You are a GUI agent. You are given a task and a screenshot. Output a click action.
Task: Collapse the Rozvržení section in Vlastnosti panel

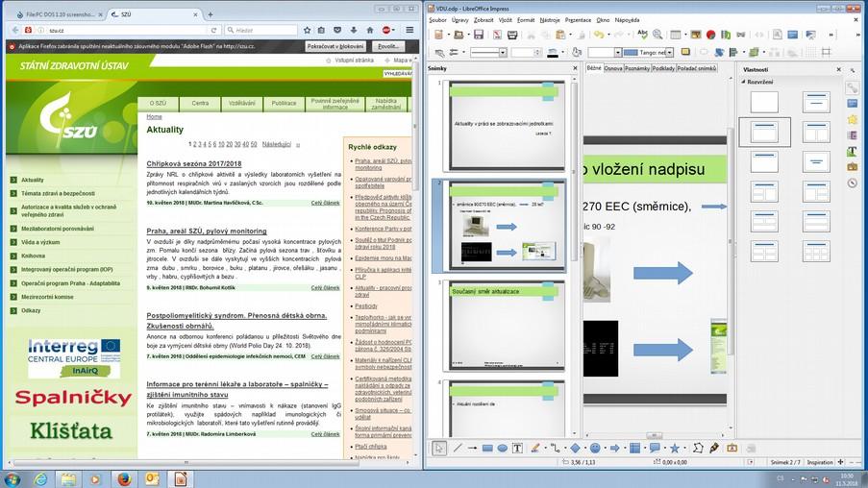tap(743, 82)
